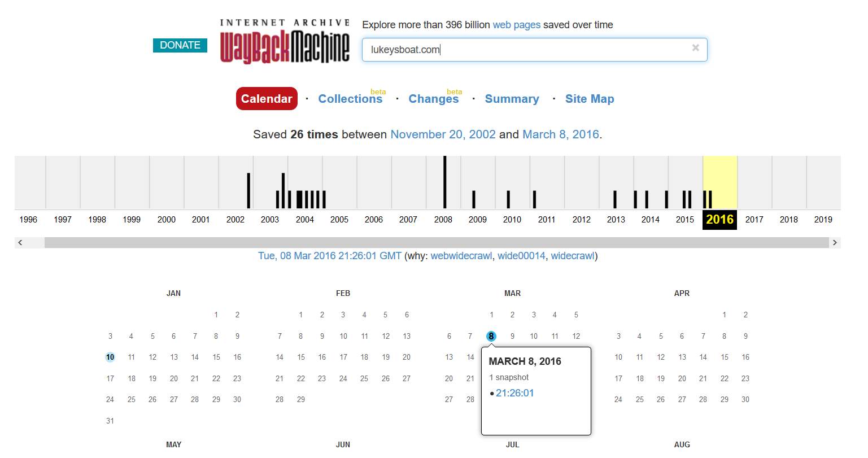
Task: Select year 2016 on the timeline
Action: [719, 220]
